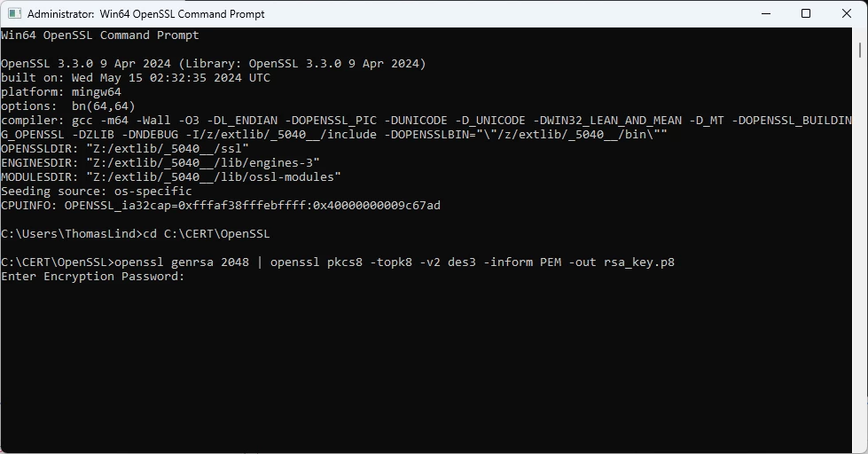The image size is (868, 454).
Task: Click the ENGINESDIR path line
Action: [160, 163]
